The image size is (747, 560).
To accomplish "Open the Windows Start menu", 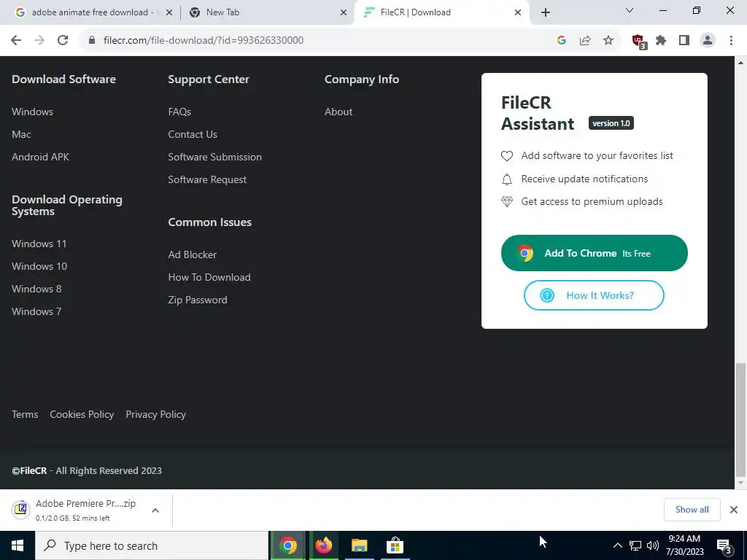I will point(18,545).
